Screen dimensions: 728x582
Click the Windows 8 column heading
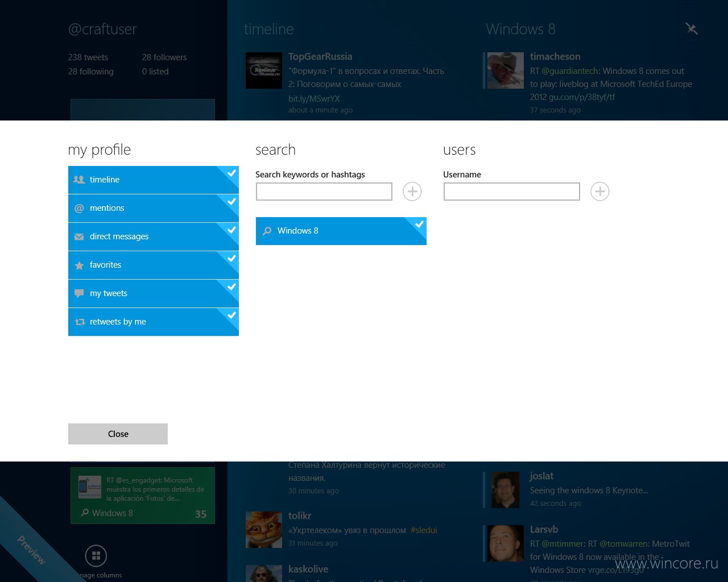[x=520, y=29]
